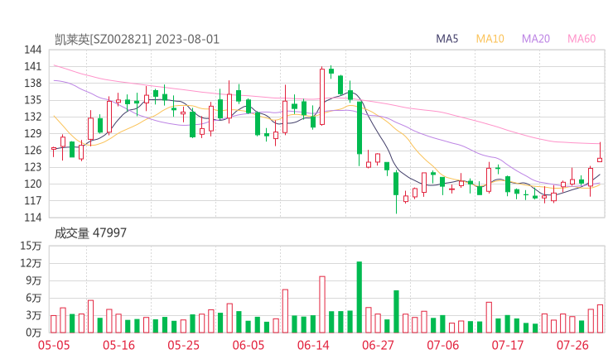Click the 135 price axis value
The width and height of the screenshot is (613, 364).
click(32, 100)
